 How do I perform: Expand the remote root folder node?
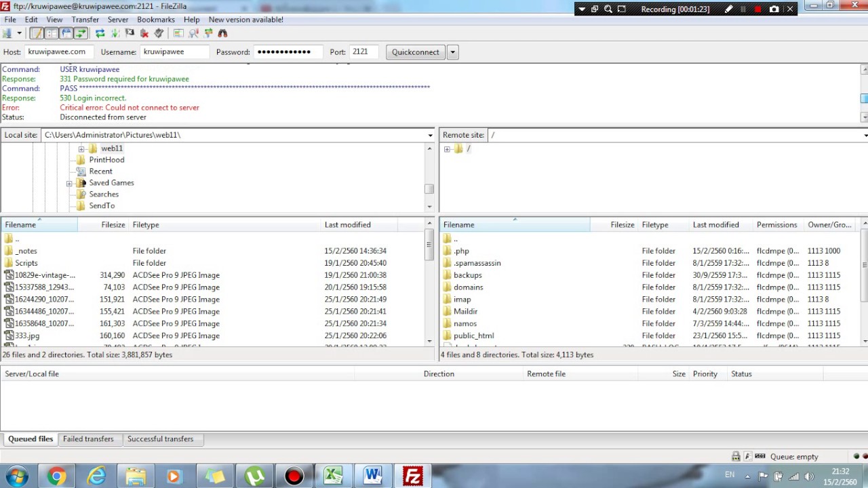point(447,149)
